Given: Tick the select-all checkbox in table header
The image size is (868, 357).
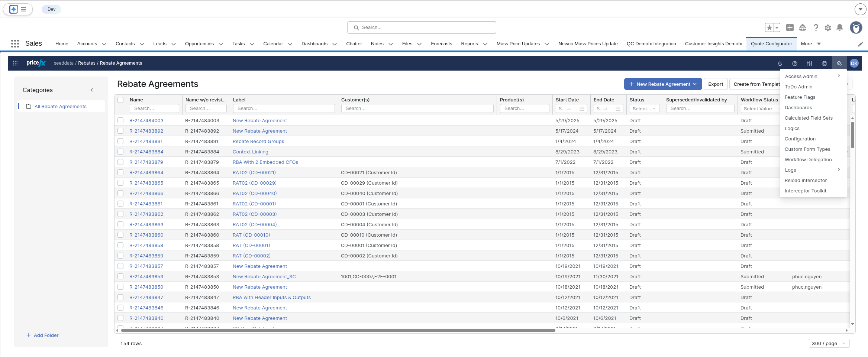Looking at the screenshot, I should click(120, 100).
